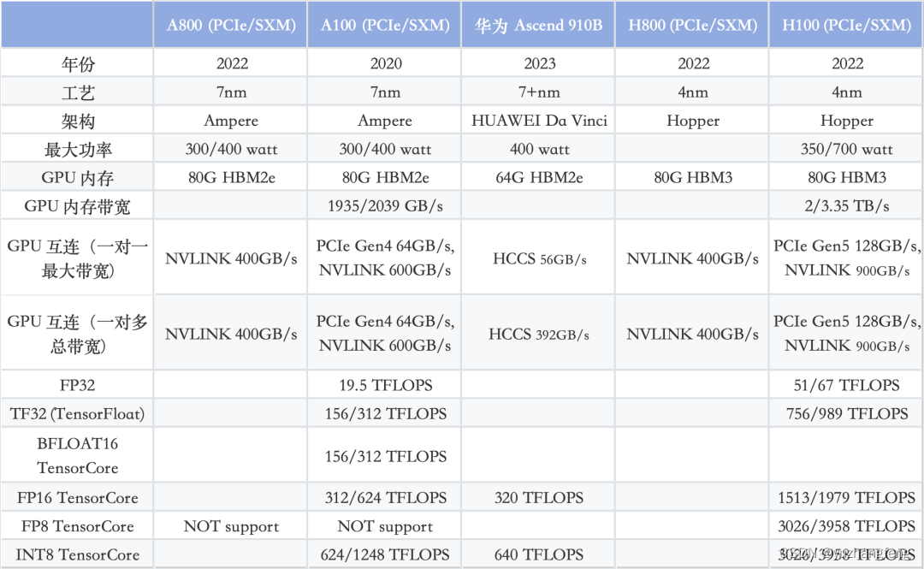924x569 pixels.
Task: Click the 7+nm process cell
Action: tap(539, 92)
